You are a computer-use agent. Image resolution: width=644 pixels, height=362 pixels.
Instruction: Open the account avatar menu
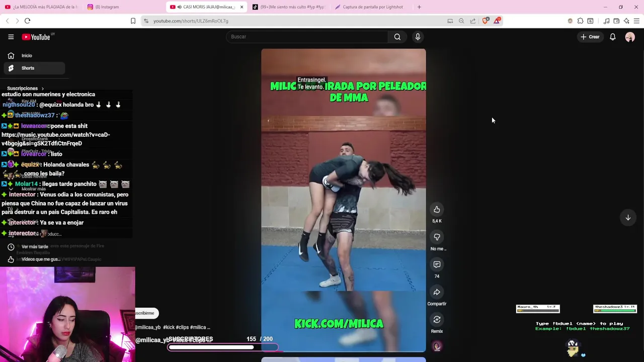(x=630, y=37)
